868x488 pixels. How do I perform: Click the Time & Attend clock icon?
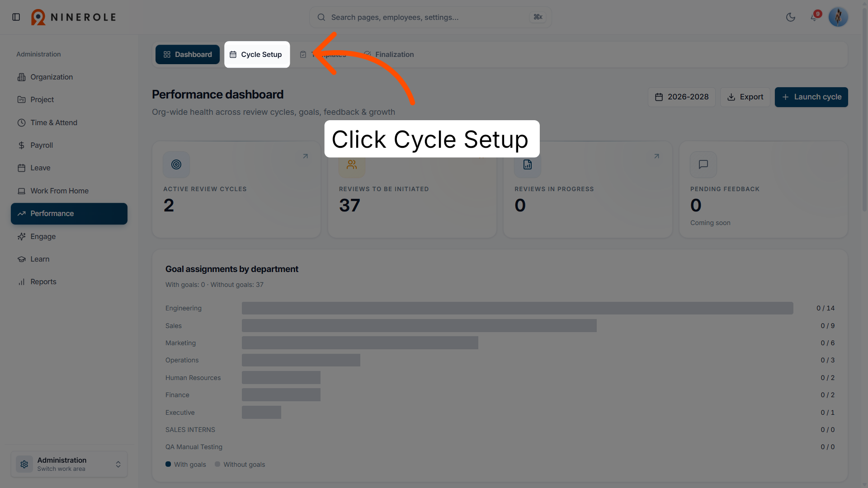coord(21,122)
